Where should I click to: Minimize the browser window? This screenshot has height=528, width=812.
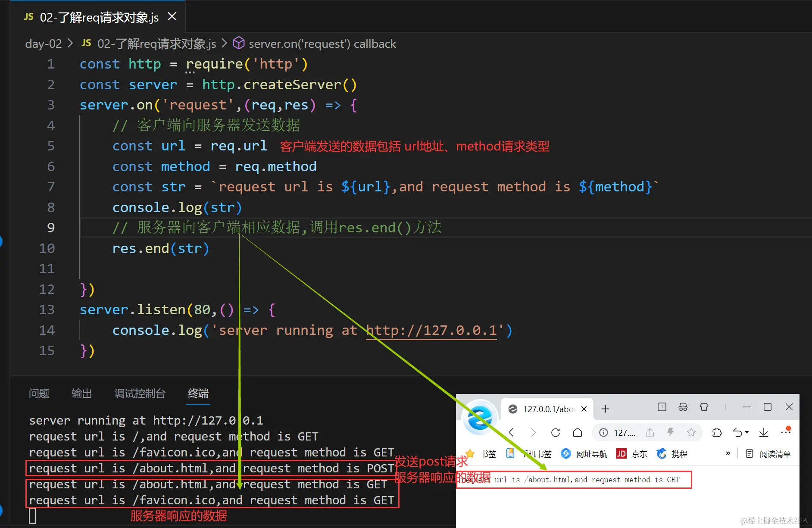pos(747,407)
